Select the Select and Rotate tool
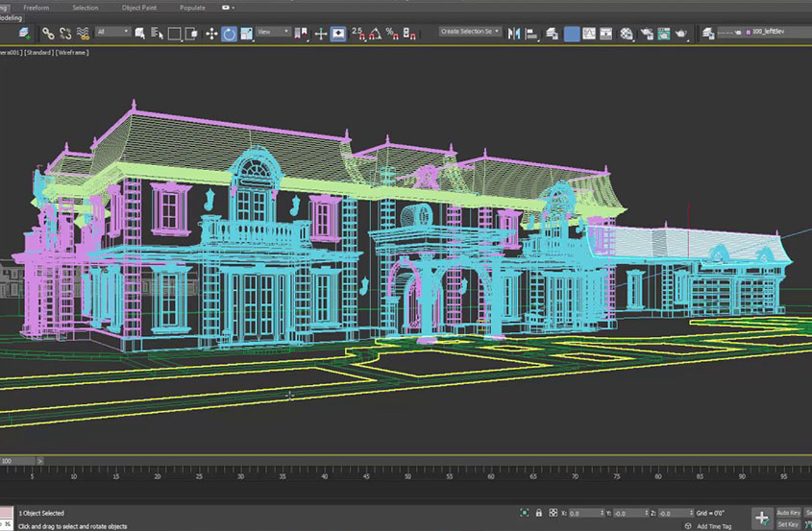Screen dimensions: 812x531 coord(229,35)
